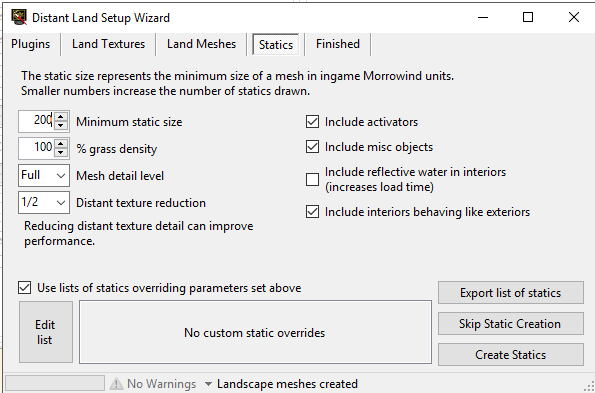This screenshot has width=595, height=393.
Task: Enable reflective water in interiors
Action: pyautogui.click(x=312, y=179)
